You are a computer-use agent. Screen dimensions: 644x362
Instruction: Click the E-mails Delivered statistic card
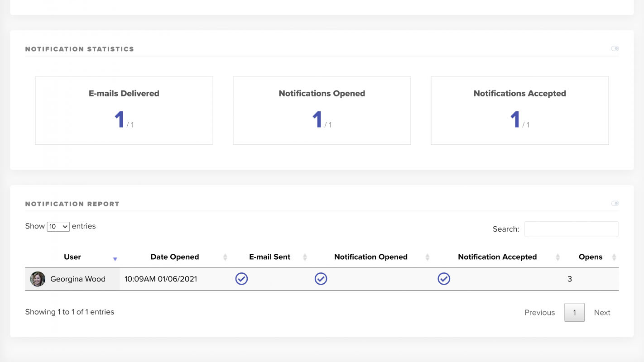click(124, 110)
